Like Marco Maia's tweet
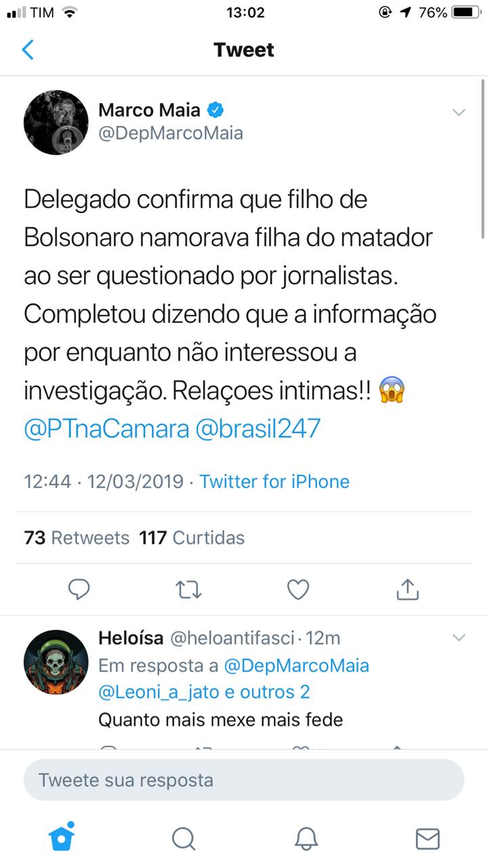The image size is (488, 868). (298, 589)
